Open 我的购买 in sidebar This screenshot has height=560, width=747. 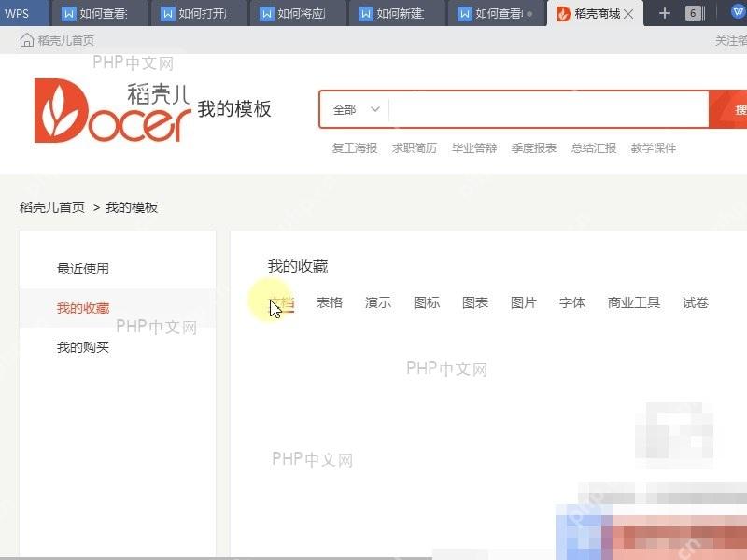(83, 347)
